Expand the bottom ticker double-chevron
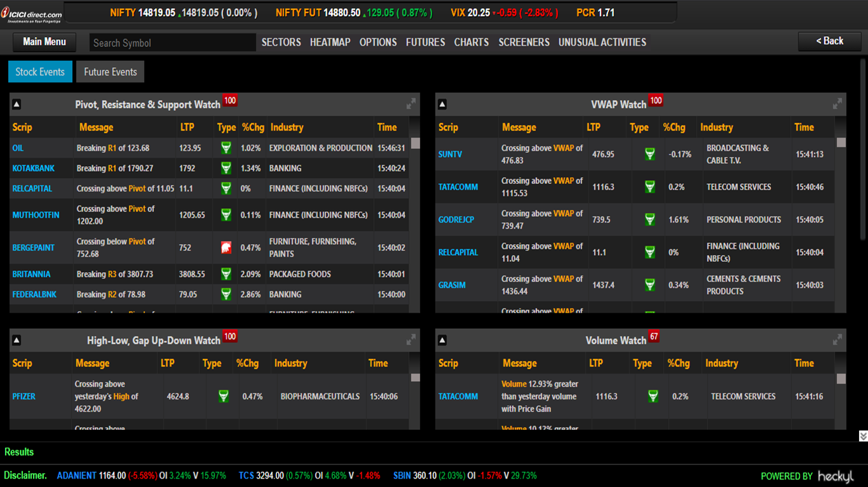Viewport: 868px width, 487px height. click(x=863, y=436)
